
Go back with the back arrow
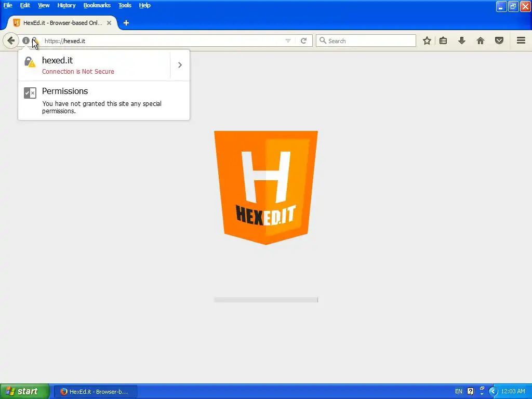pos(11,41)
